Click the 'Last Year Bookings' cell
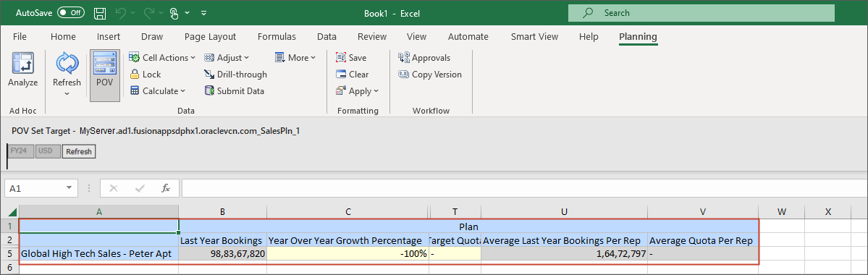This screenshot has width=868, height=275. tap(222, 241)
